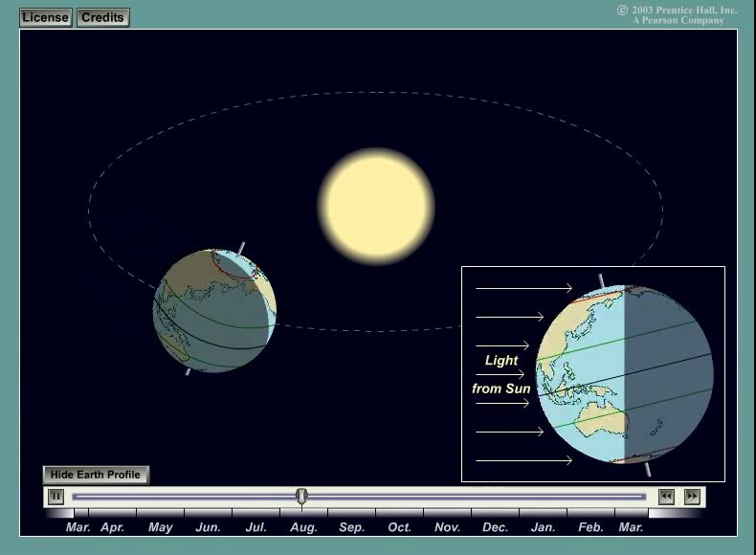Jump to Apr. on the timeline
Viewport: 756px width, 555px height.
click(x=112, y=527)
